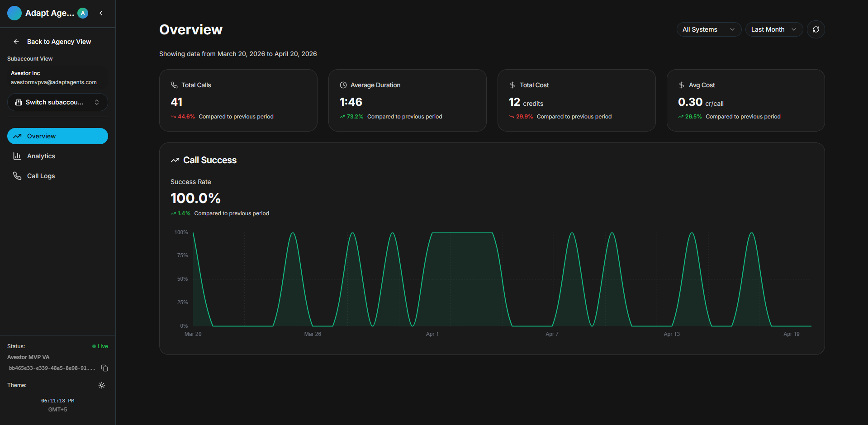868x425 pixels.
Task: Click the Overview page heading
Action: [191, 29]
